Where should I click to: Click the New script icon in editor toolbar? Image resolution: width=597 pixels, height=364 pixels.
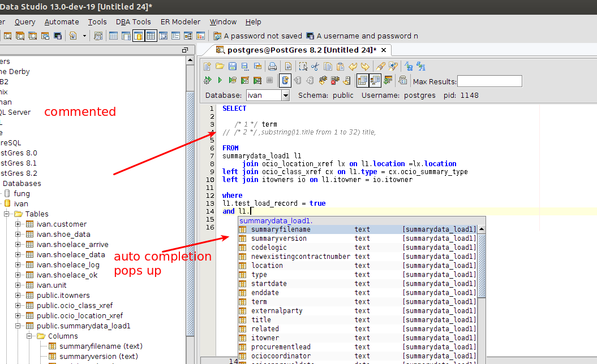pos(207,67)
